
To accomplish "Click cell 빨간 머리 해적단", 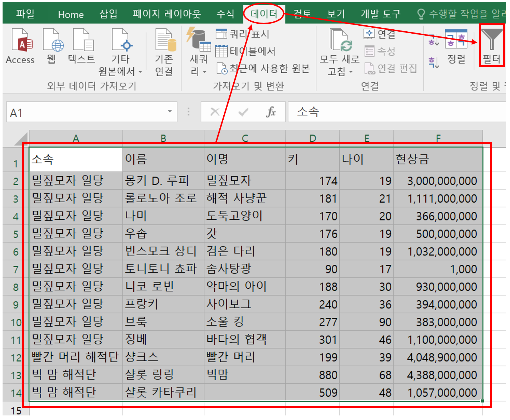I will point(76,358).
